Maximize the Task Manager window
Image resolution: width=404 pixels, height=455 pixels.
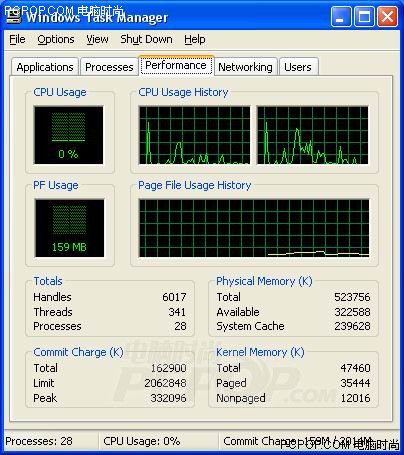364,16
